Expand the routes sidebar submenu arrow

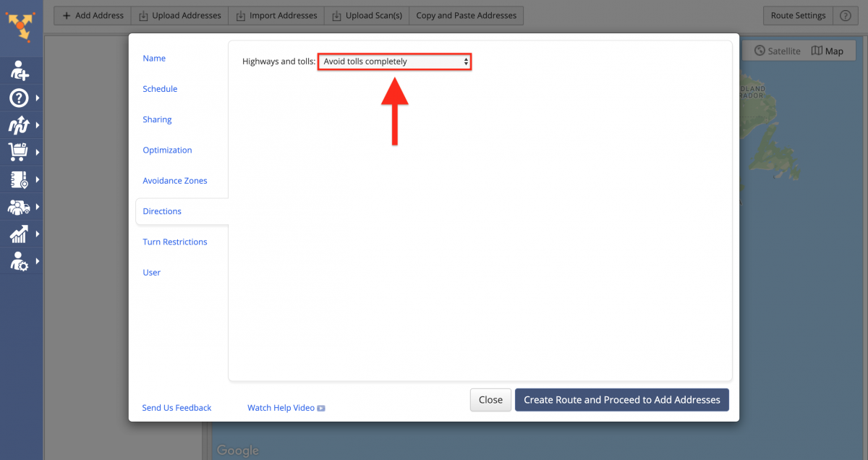point(37,125)
